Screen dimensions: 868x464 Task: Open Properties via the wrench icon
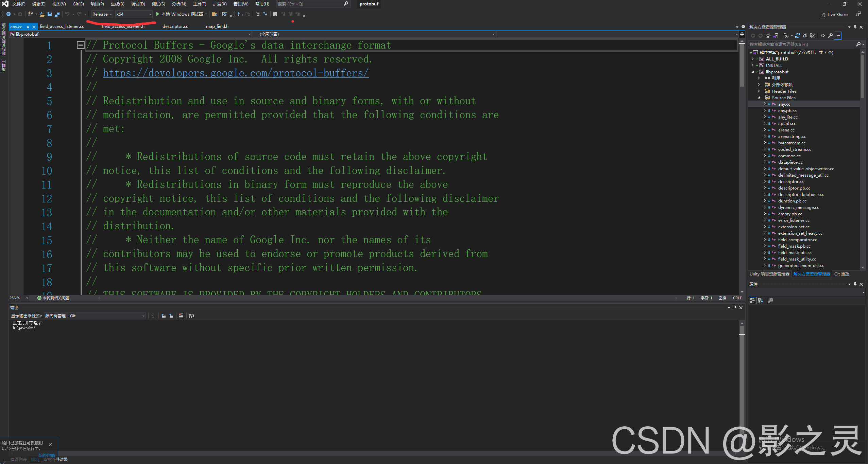click(x=831, y=36)
